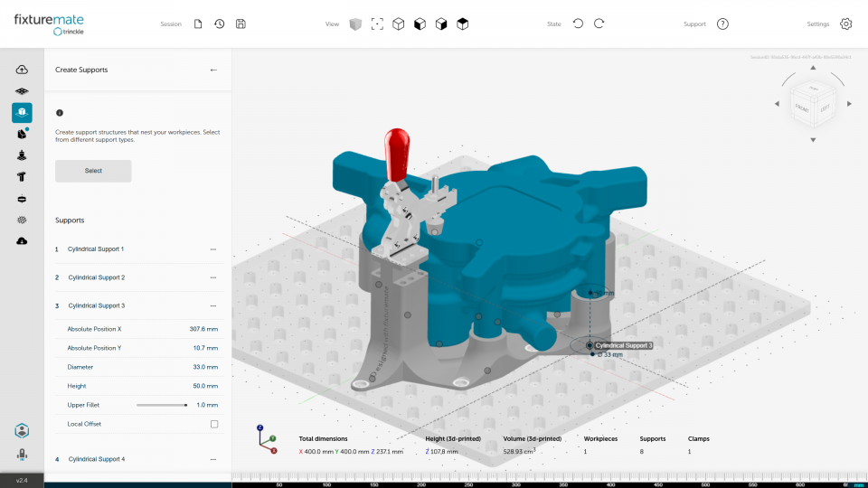Click the Diameter value field 33.0 mm
Image resolution: width=868 pixels, height=488 pixels.
click(x=205, y=367)
